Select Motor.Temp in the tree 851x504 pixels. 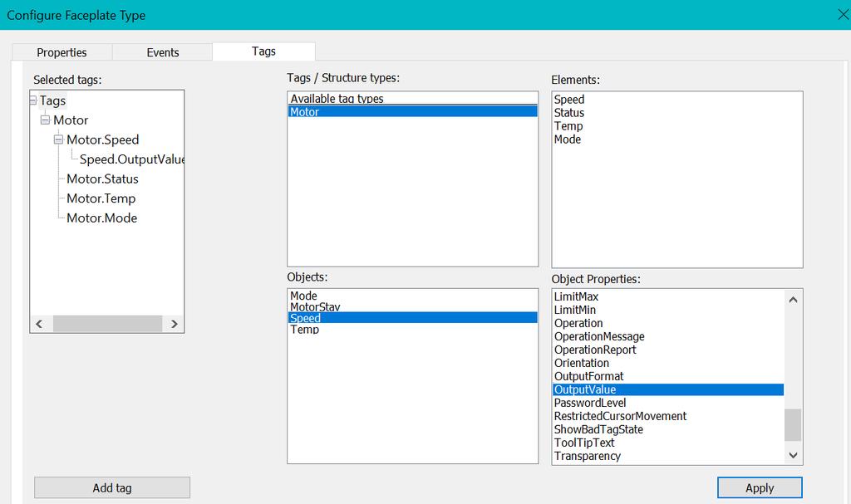[x=101, y=198]
